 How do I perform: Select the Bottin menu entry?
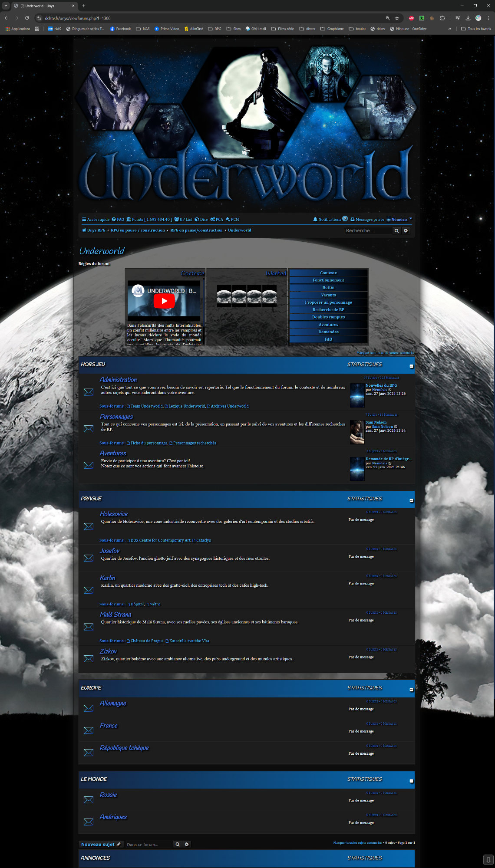point(329,288)
